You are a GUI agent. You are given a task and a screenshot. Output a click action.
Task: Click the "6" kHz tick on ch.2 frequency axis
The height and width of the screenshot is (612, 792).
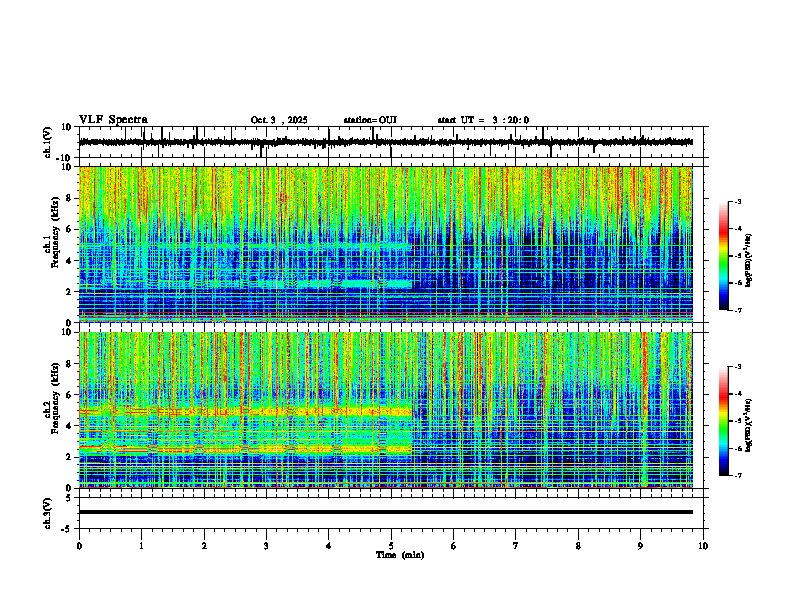69,395
